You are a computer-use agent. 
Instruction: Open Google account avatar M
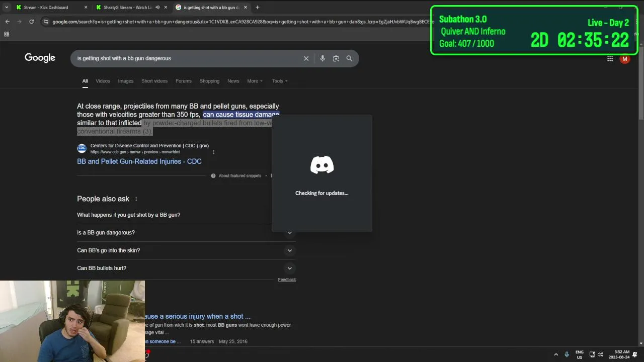coord(625,59)
